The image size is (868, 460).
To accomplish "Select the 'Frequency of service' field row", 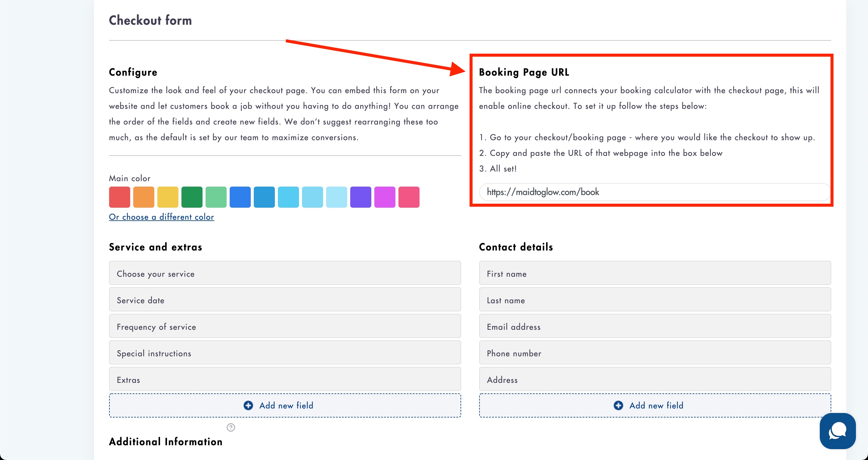I will click(285, 326).
